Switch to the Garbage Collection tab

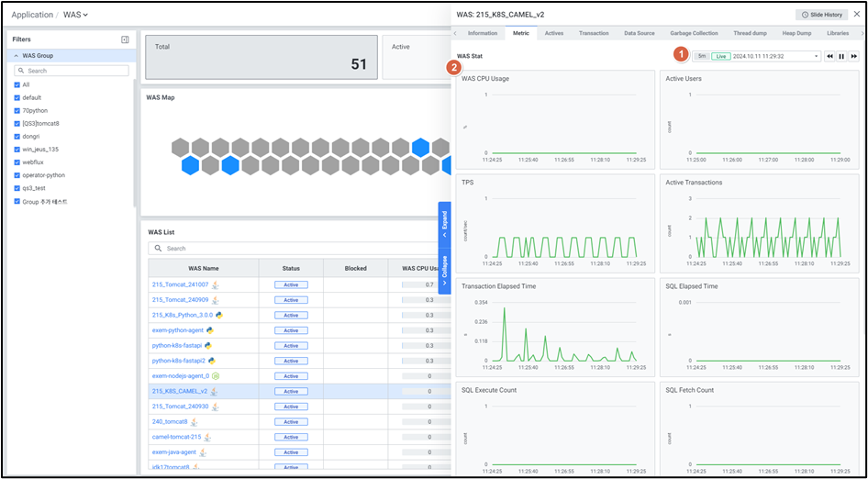(x=694, y=33)
